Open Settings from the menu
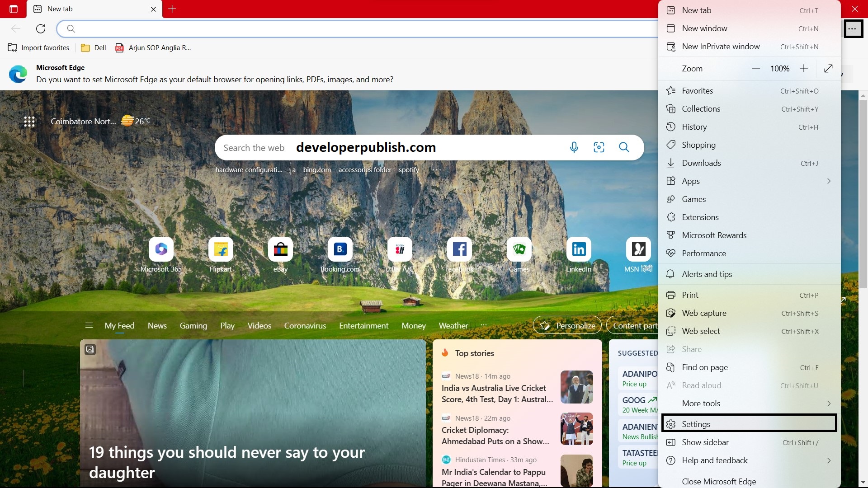Viewport: 868px width, 488px height. coord(696,424)
